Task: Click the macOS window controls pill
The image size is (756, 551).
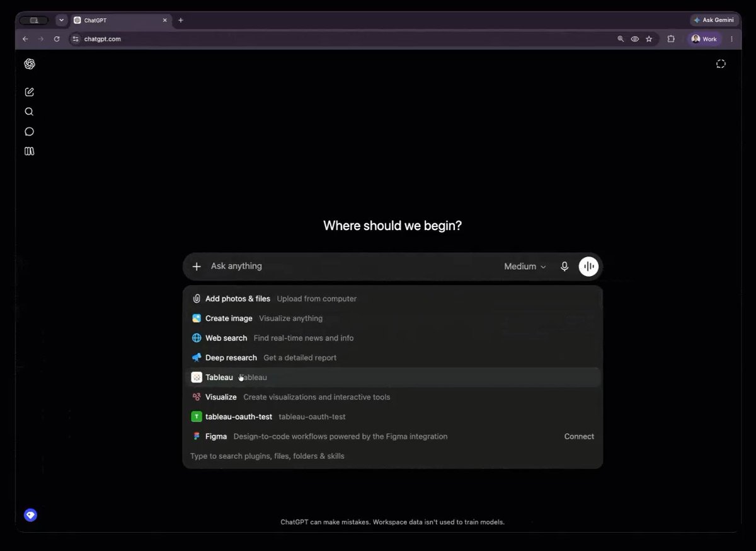Action: 34,20
